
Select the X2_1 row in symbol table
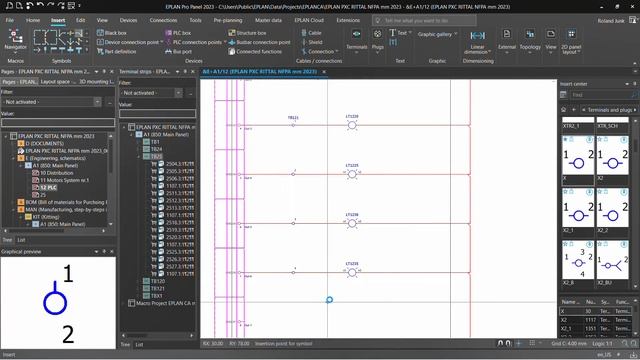click(596, 329)
